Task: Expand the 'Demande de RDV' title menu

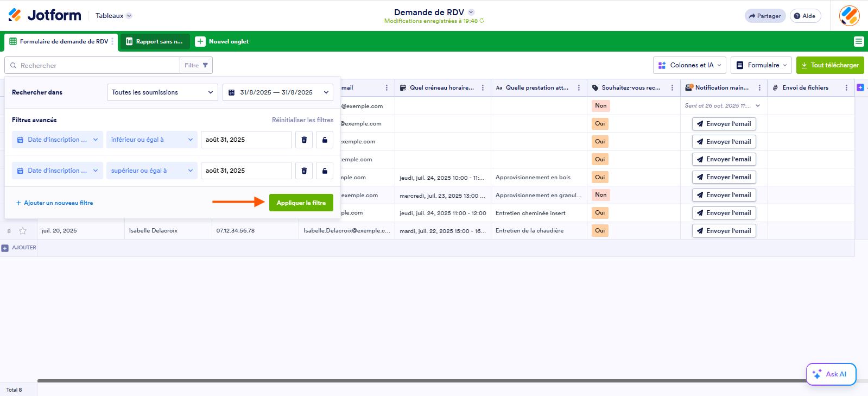Action: 471,12
